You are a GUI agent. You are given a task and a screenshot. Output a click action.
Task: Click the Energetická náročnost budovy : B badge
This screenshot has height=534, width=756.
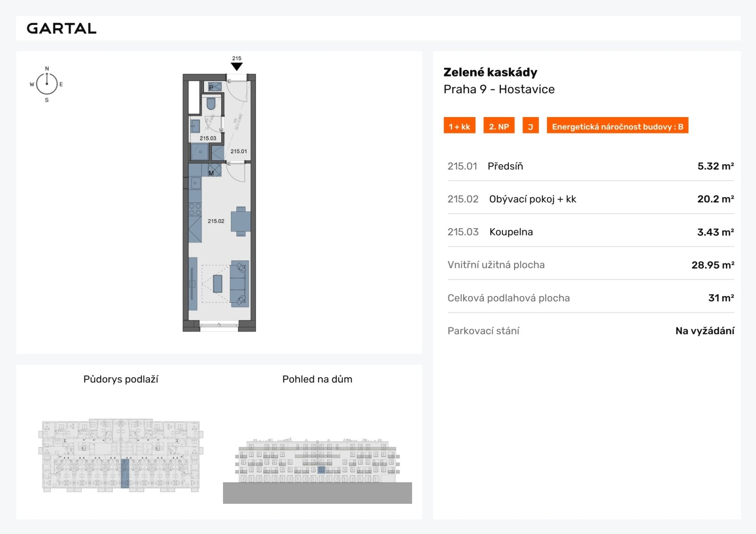[x=618, y=127]
